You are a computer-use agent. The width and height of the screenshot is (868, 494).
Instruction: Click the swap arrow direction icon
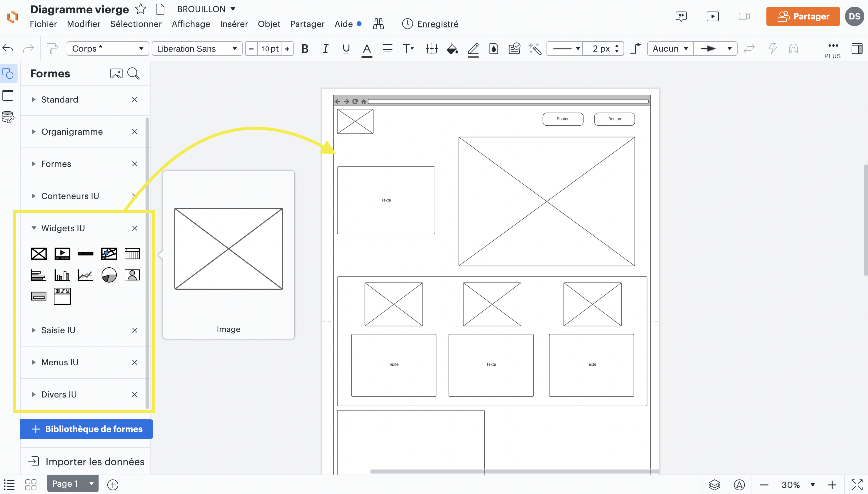[749, 49]
